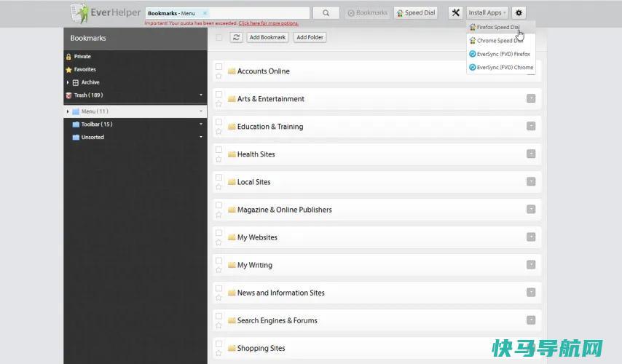This screenshot has width=622, height=364.
Task: Expand the Menu (11) tree arrow
Action: tap(68, 111)
